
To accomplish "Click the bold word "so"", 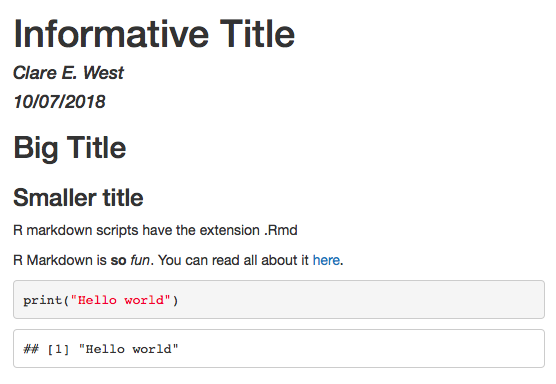I will point(118,261).
